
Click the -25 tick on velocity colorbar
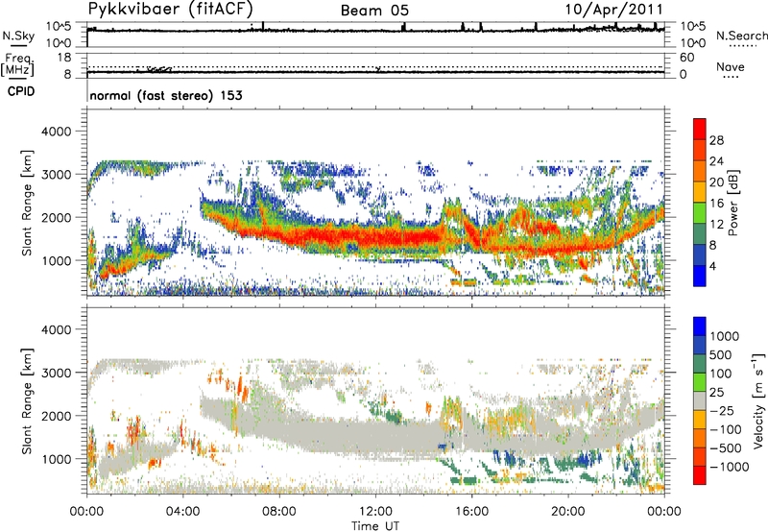tap(721, 410)
